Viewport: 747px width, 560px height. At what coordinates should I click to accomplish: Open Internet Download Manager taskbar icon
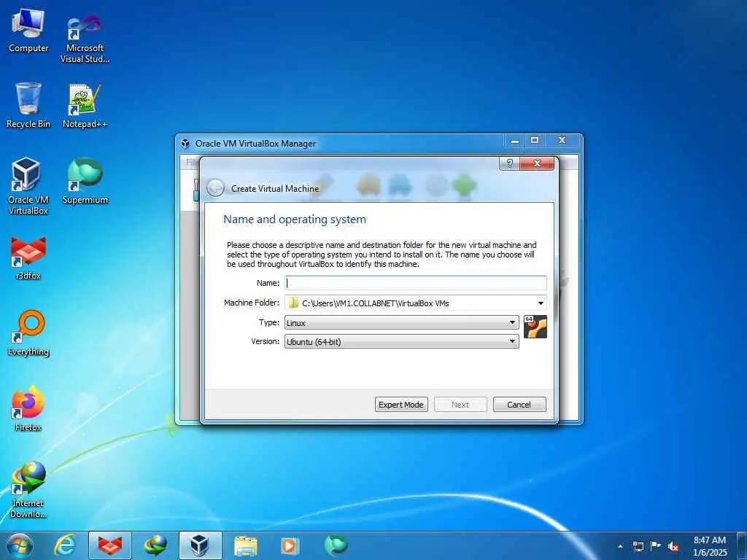(x=155, y=545)
